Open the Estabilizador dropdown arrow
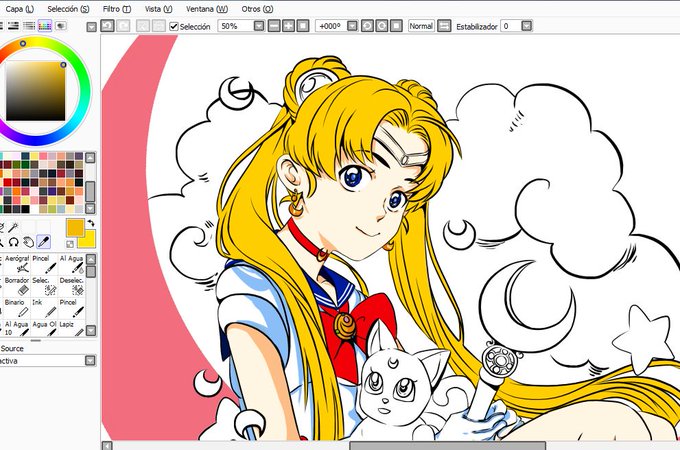 coord(526,26)
